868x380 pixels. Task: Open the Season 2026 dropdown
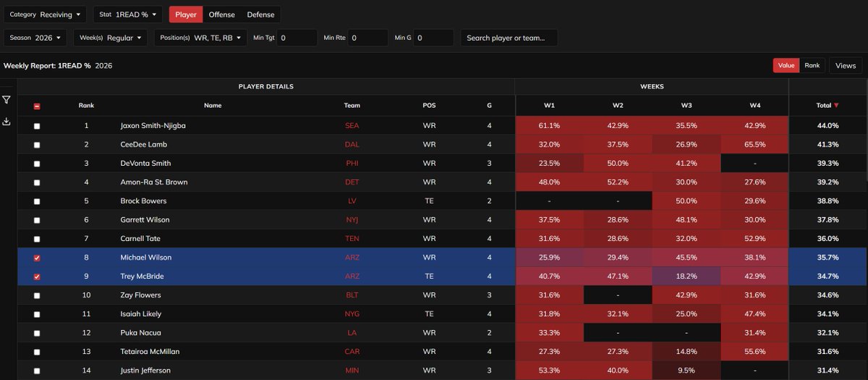(36, 38)
